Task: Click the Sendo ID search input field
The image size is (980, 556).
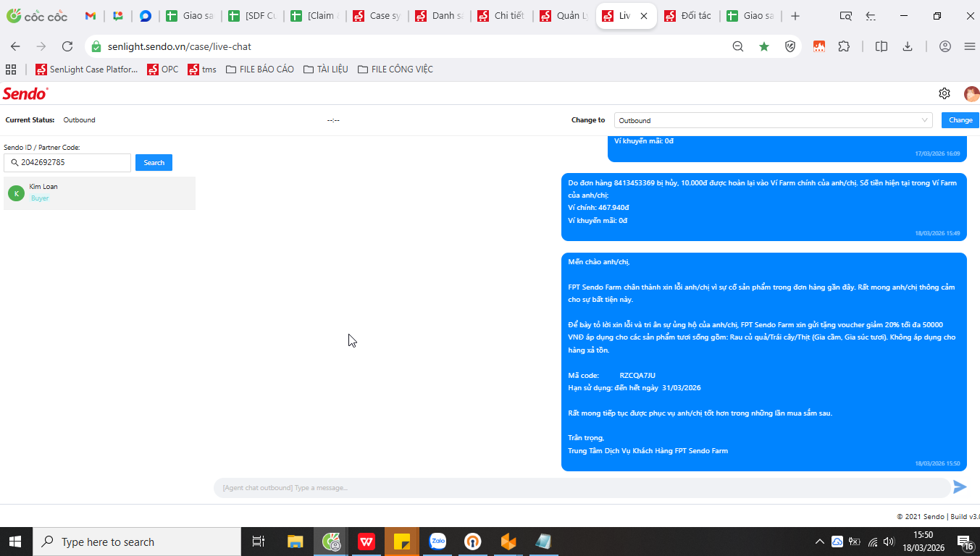Action: [67, 163]
